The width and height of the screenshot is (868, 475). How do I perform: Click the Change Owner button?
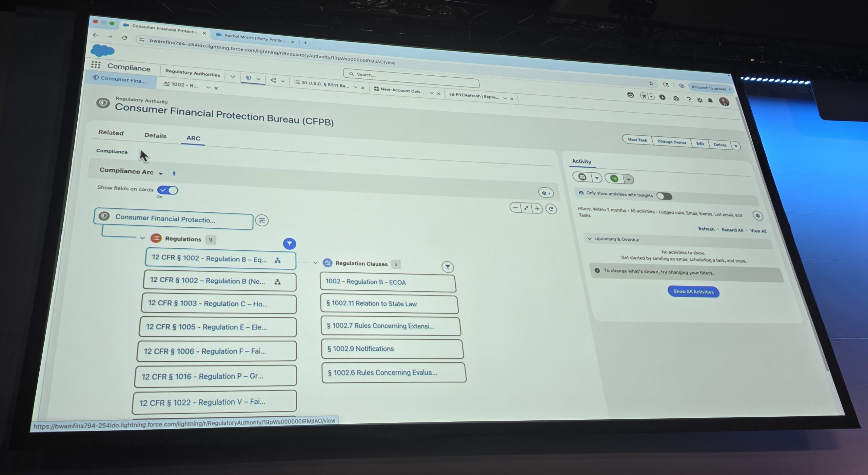tap(671, 142)
